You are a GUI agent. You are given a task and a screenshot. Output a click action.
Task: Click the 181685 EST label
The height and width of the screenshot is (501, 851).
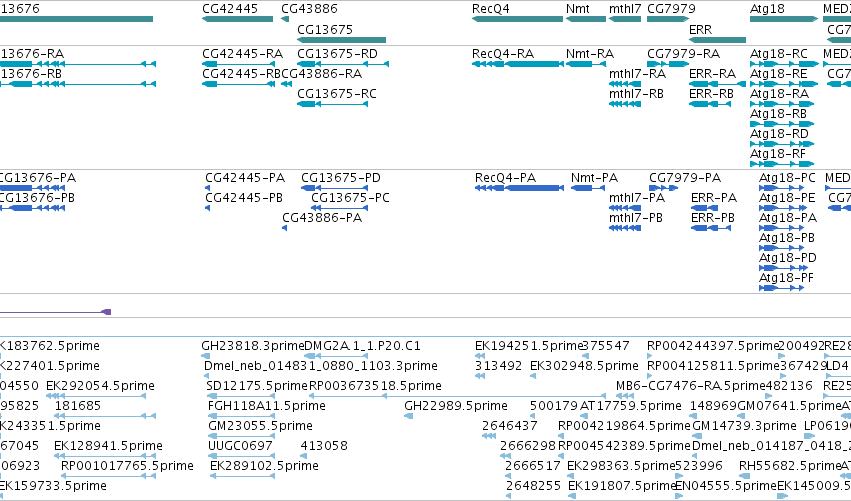(78, 406)
